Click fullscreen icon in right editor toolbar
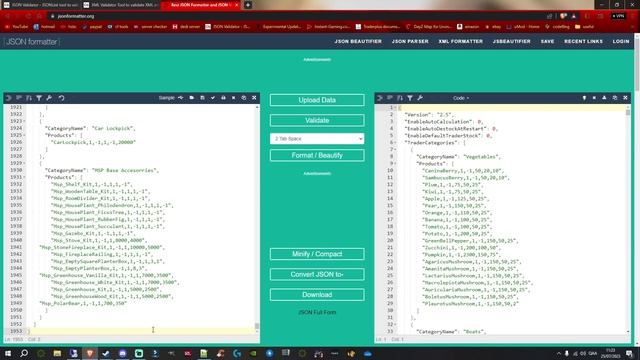This screenshot has height=360, width=640. (625, 98)
